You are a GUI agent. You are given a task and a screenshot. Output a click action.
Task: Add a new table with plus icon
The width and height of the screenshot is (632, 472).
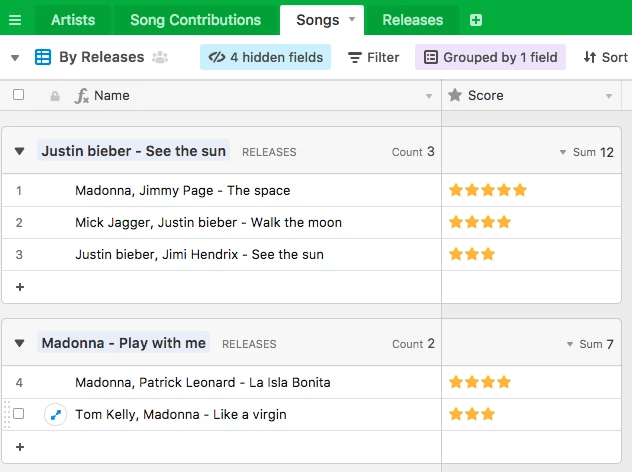(x=476, y=20)
